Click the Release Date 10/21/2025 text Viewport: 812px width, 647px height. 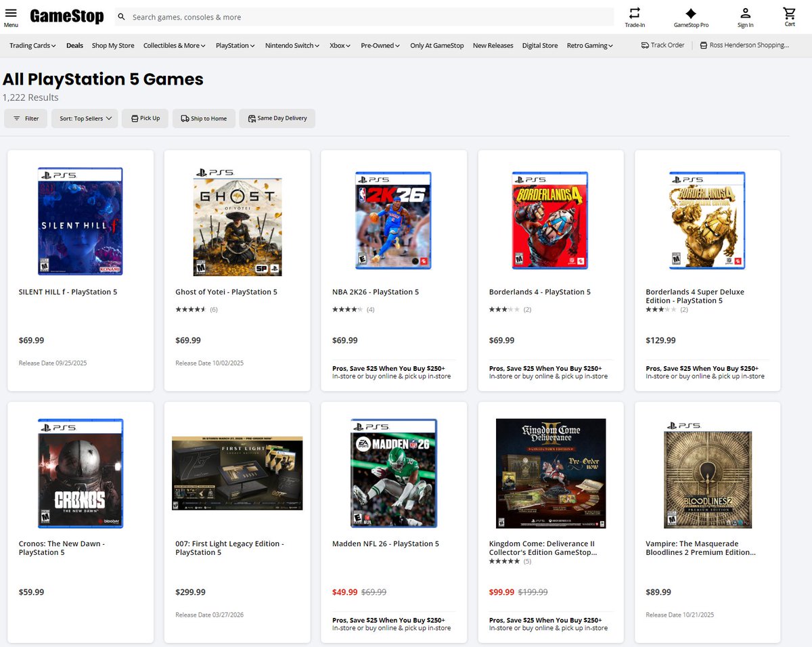click(680, 615)
